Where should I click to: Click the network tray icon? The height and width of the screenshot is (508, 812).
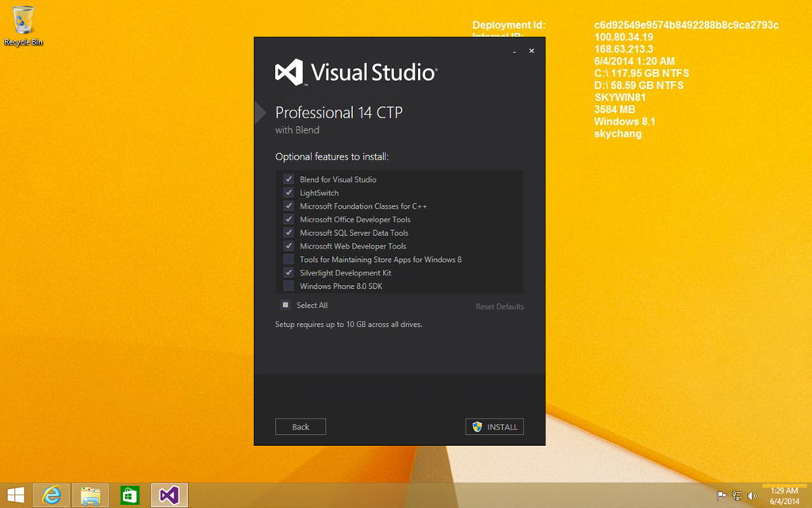pyautogui.click(x=737, y=496)
